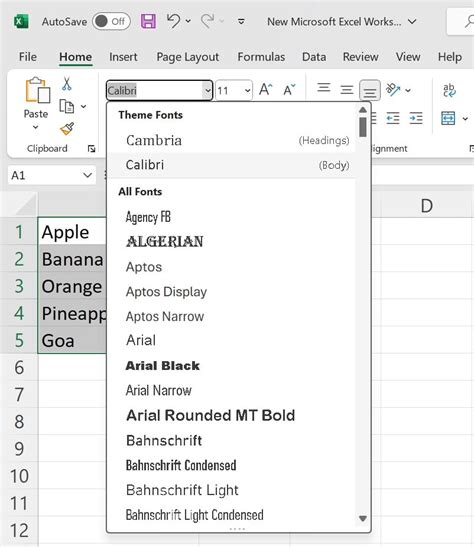Click the Redo arrow

pos(207,21)
